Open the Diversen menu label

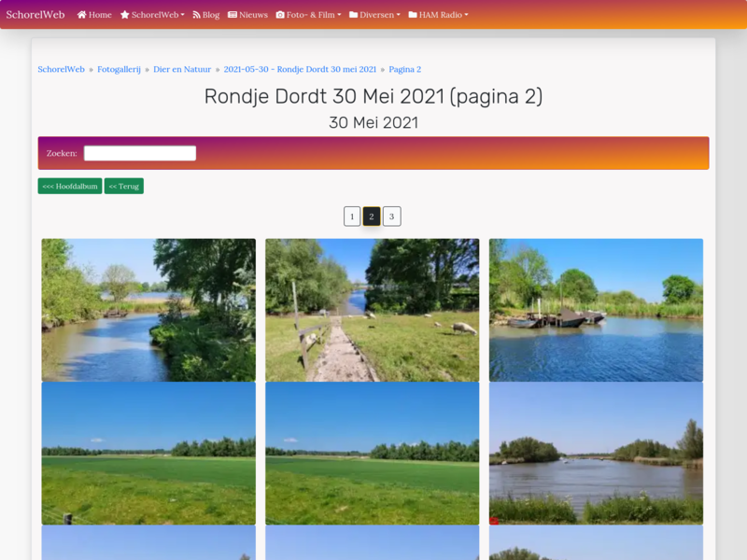coord(377,15)
